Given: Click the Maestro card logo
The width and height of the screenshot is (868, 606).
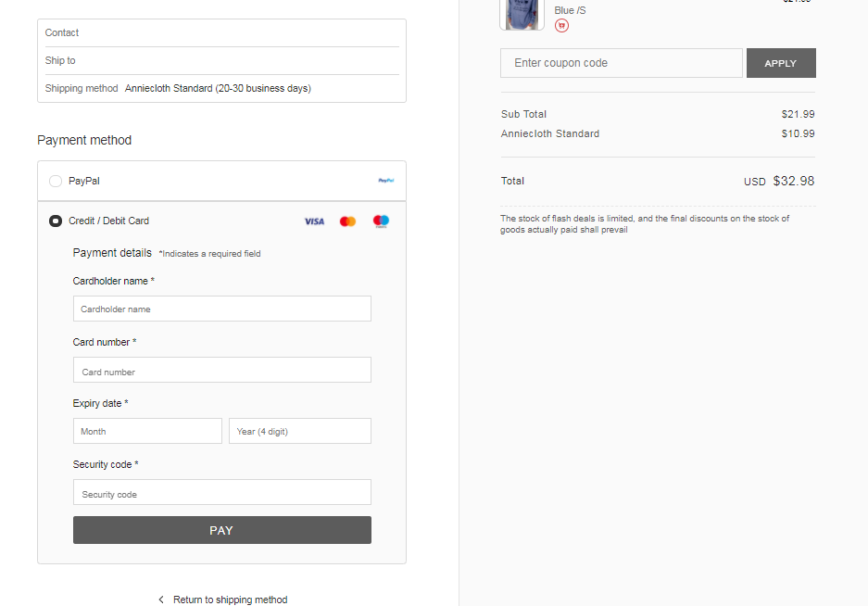Looking at the screenshot, I should (381, 221).
